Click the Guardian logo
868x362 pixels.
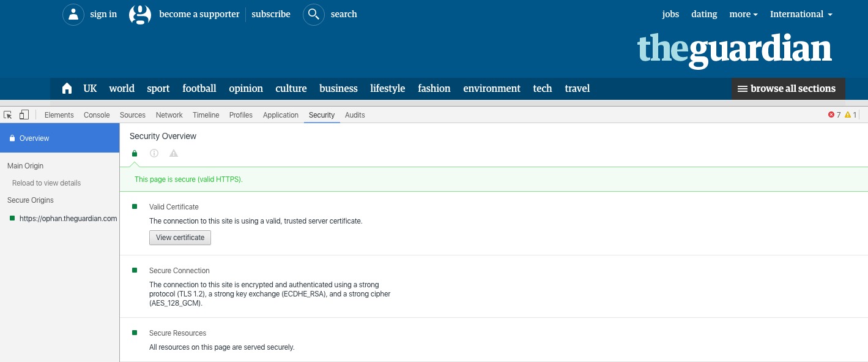tap(735, 50)
